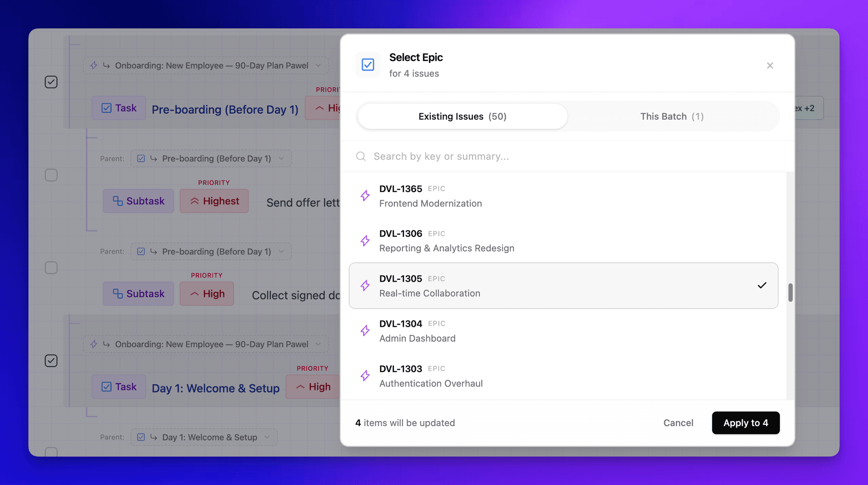Click the epic icon next to Authentication Overhaul
The width and height of the screenshot is (868, 485).
click(x=365, y=376)
